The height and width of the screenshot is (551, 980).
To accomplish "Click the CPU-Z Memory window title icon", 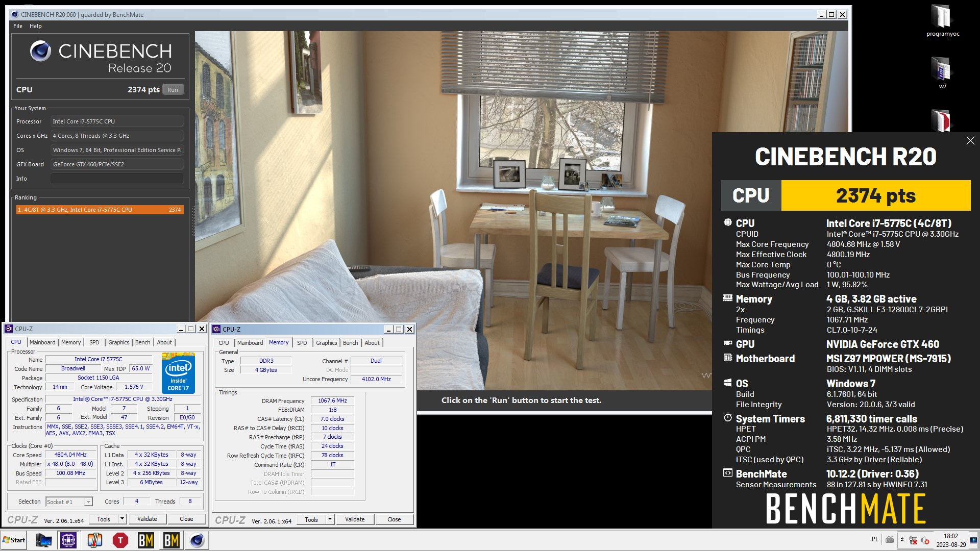I will [216, 329].
